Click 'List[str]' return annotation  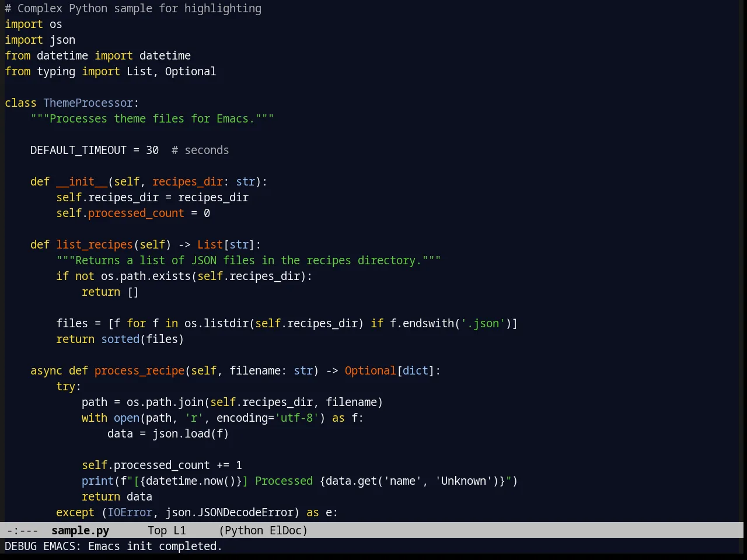226,244
